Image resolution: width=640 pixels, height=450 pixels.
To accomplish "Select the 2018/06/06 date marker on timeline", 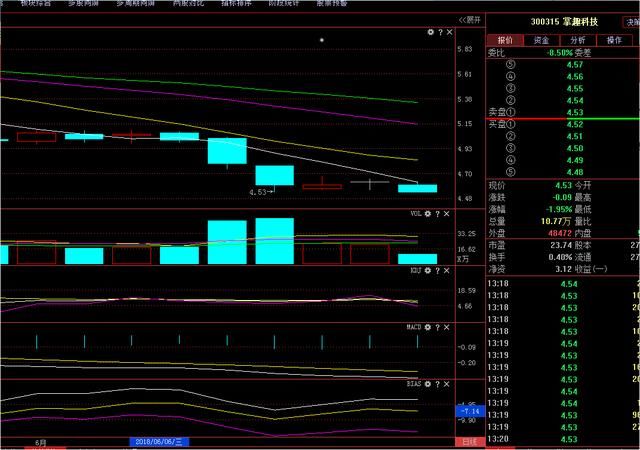I will coord(168,441).
